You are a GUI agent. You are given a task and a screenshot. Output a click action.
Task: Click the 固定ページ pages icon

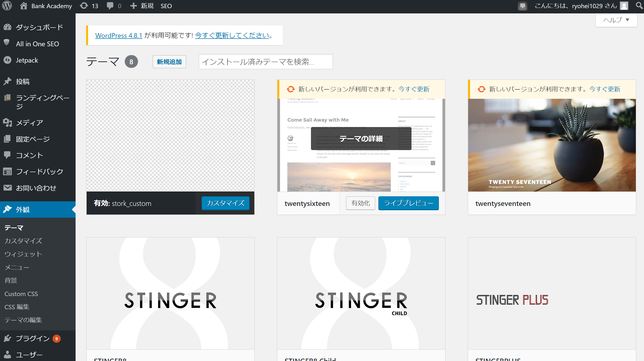pyautogui.click(x=7, y=139)
